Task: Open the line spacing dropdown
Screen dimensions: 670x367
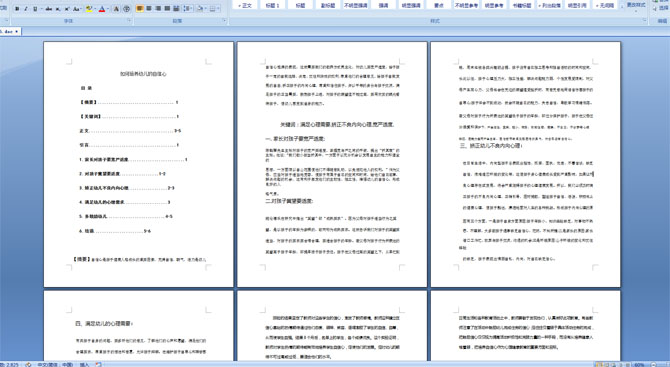Action: 188,8
